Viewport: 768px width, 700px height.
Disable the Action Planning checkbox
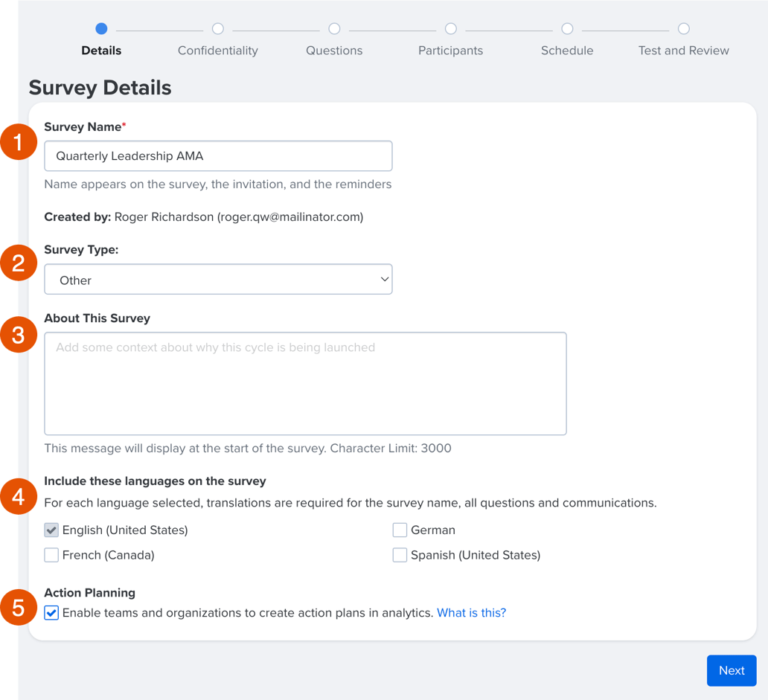click(51, 612)
